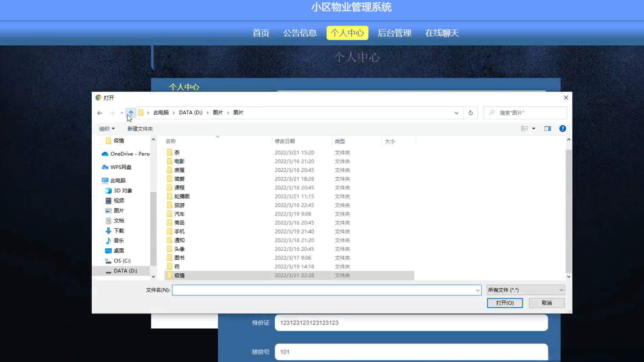
Task: Open the 组织 dropdown
Action: coord(107,128)
